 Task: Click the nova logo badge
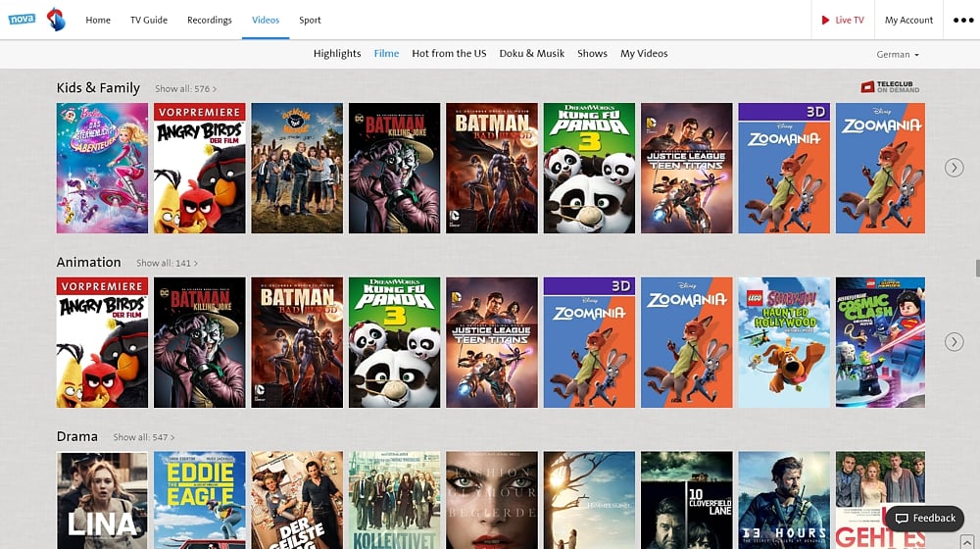click(22, 19)
